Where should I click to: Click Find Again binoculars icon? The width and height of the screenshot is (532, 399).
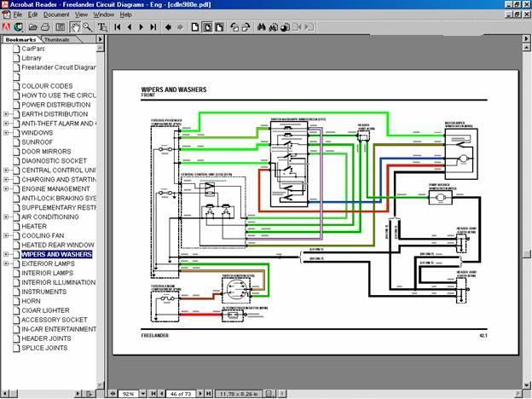[274, 27]
